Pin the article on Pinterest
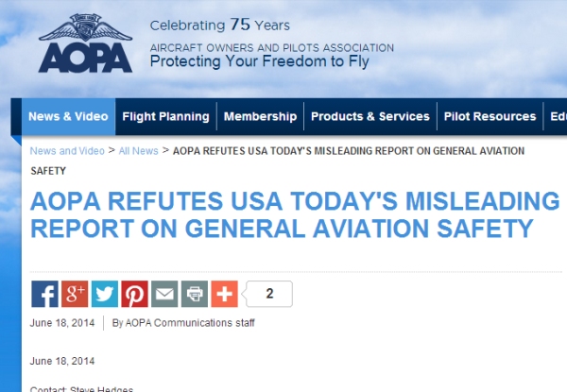Viewport: 567px width, 392px height. (x=134, y=294)
